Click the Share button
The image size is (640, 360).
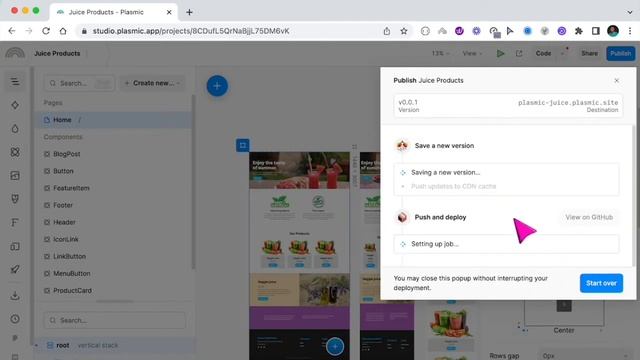coord(589,53)
